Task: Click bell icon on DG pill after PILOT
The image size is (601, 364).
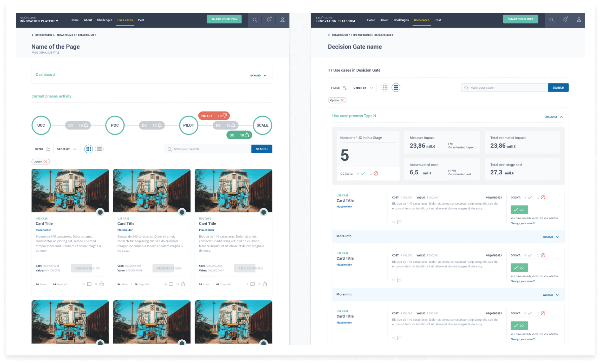Action: coord(233,125)
